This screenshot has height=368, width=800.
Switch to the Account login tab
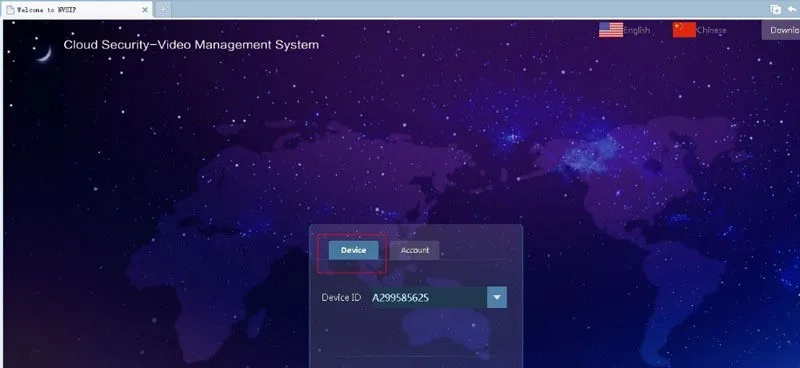pos(415,250)
